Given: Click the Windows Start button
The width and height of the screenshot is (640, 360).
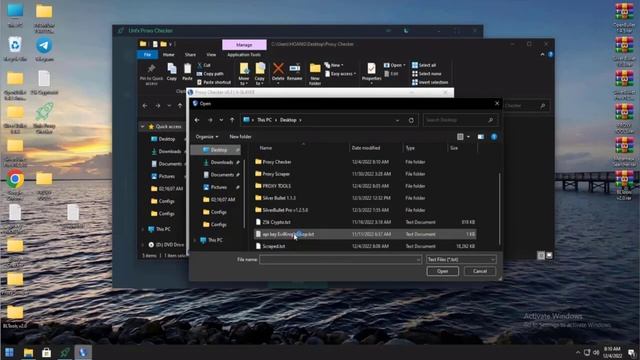Looking at the screenshot, I should pos(9,352).
